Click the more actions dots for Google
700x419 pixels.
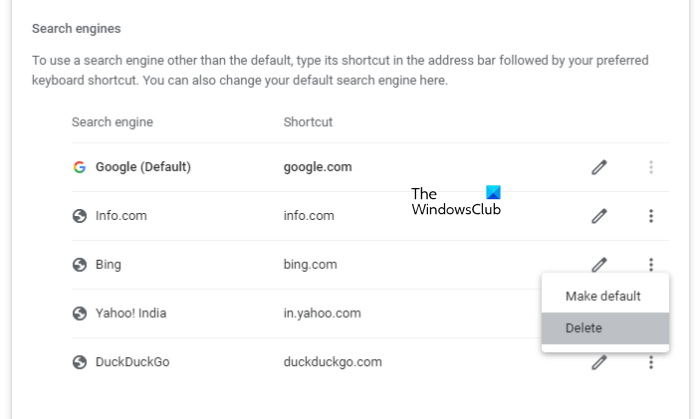pos(651,167)
